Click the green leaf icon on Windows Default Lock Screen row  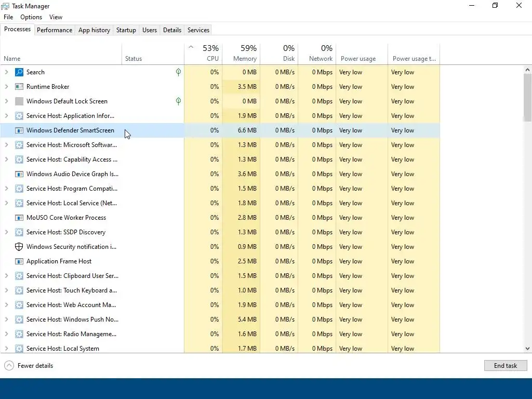179,101
